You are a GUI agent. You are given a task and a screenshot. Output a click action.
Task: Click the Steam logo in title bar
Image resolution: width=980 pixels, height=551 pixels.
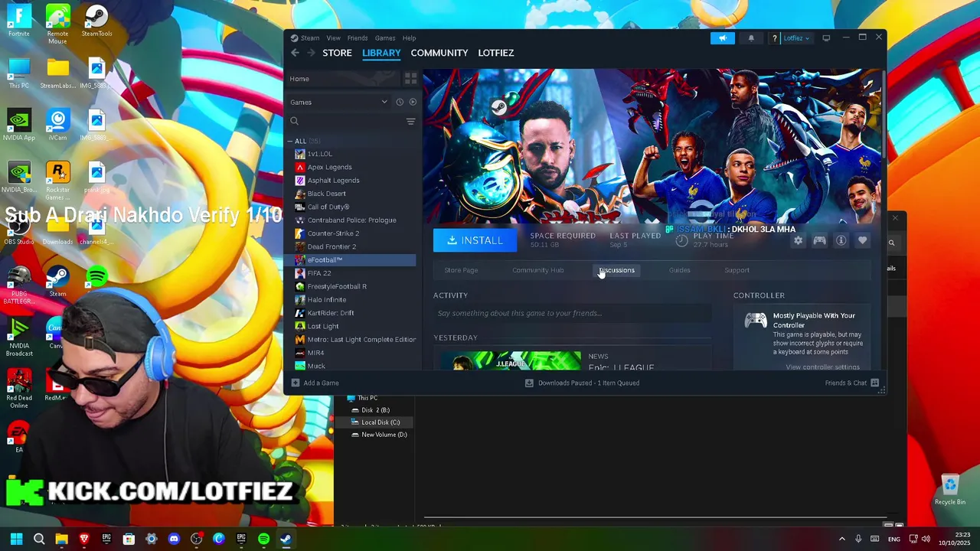click(x=294, y=38)
